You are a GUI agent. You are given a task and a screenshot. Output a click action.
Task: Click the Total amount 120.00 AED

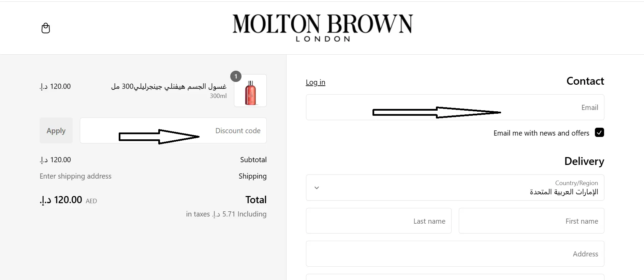68,200
